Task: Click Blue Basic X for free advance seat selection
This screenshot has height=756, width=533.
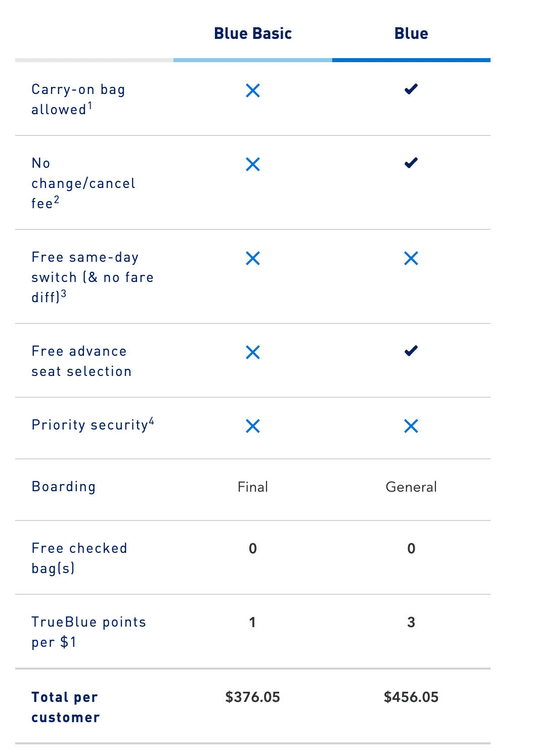Action: (253, 352)
